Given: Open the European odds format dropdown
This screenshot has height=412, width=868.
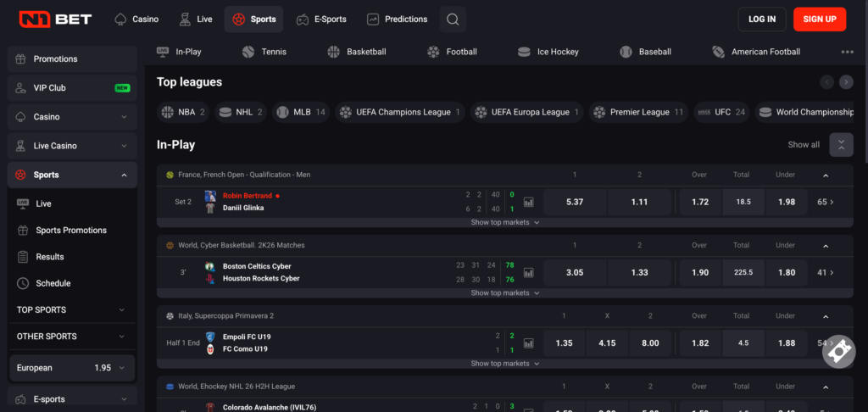Looking at the screenshot, I should pos(72,368).
